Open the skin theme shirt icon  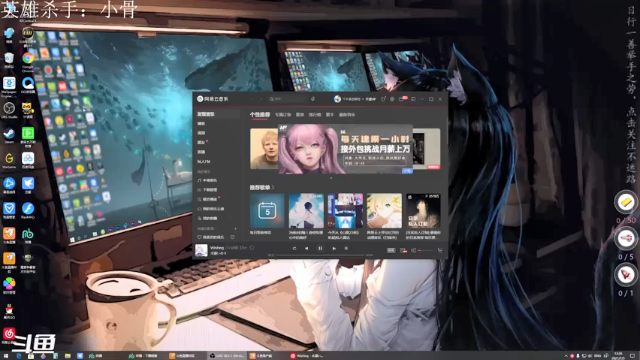(383, 99)
